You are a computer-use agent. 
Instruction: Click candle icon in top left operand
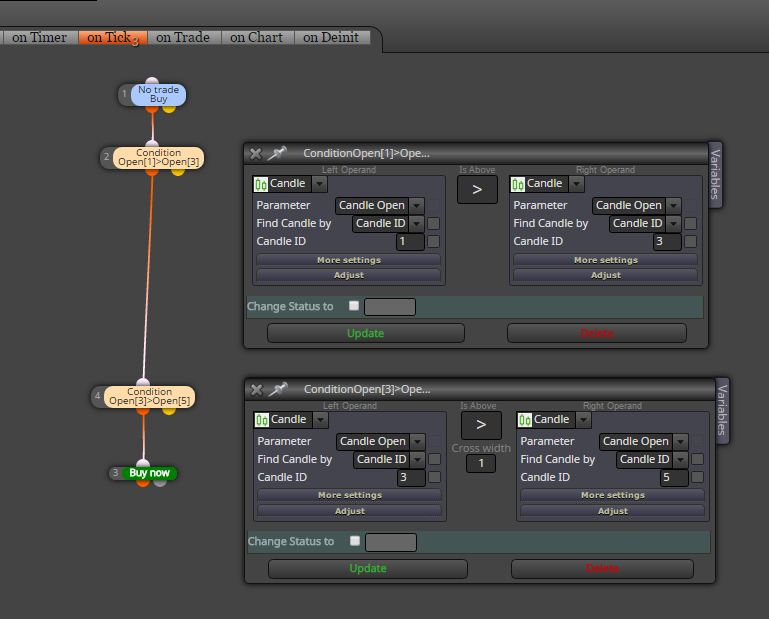[261, 184]
